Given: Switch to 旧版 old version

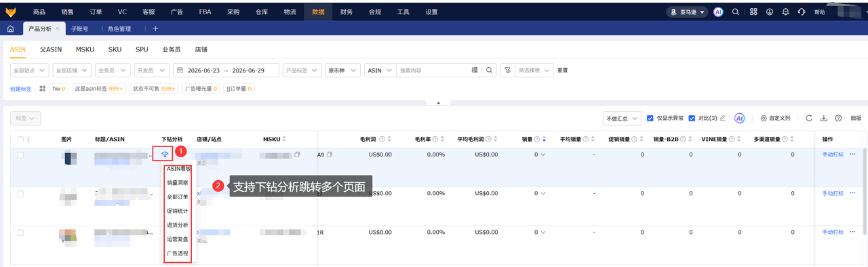Looking at the screenshot, I should (856, 118).
